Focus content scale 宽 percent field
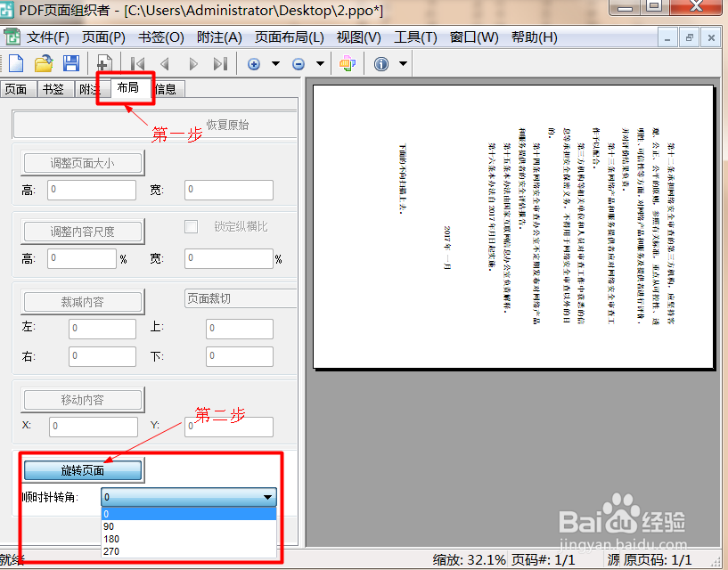Screen dimensions: 728x570 [229, 258]
